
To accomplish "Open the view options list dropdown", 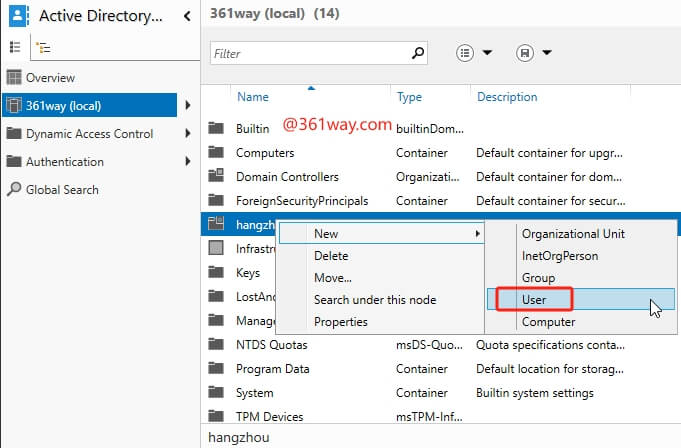I will click(x=475, y=52).
